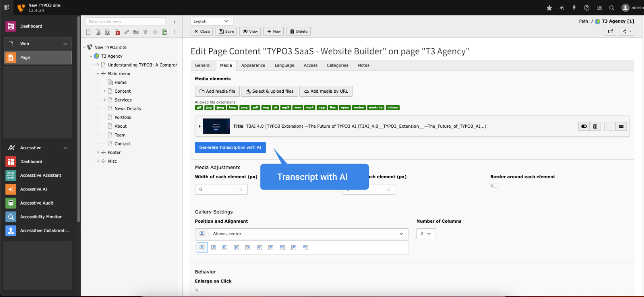Open bookmarks via the star icon

[549, 8]
